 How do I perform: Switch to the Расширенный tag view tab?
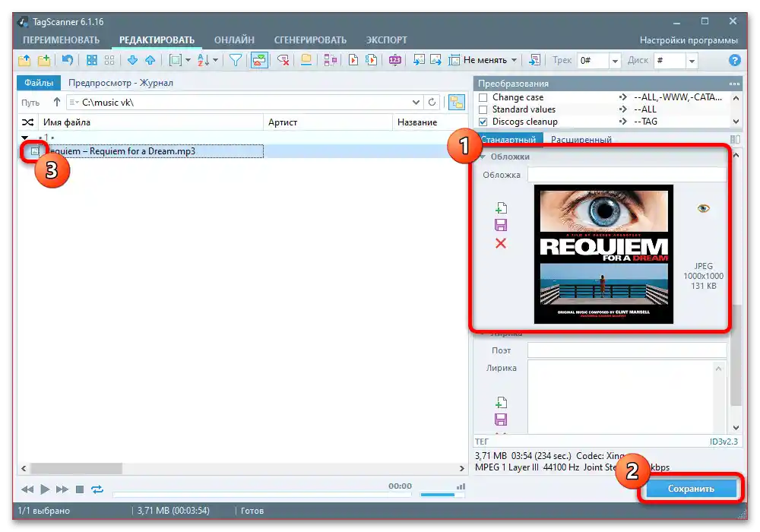click(x=581, y=140)
